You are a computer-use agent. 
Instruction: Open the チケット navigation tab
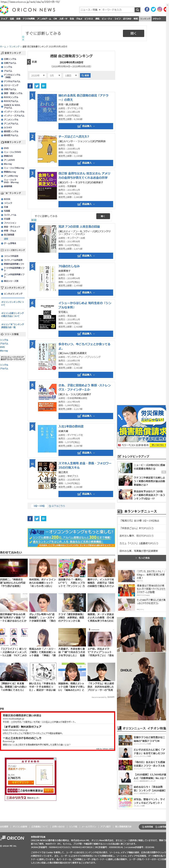(x=157, y=19)
